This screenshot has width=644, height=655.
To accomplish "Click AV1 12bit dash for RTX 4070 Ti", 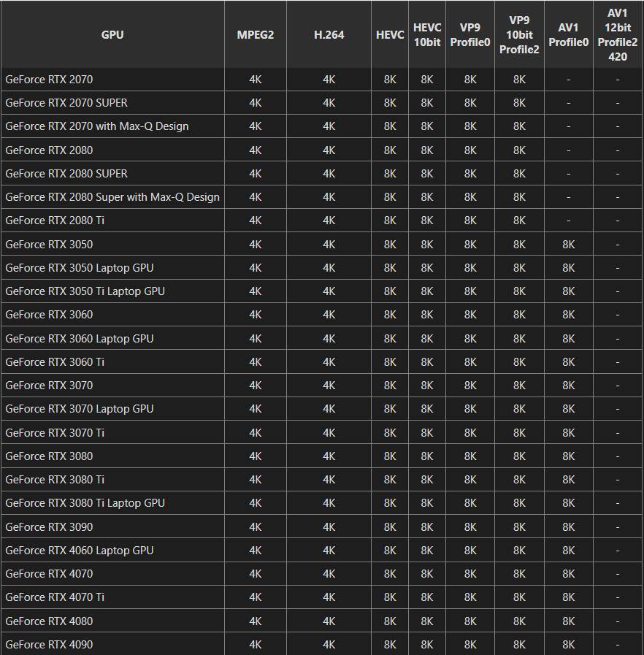I will (x=617, y=597).
